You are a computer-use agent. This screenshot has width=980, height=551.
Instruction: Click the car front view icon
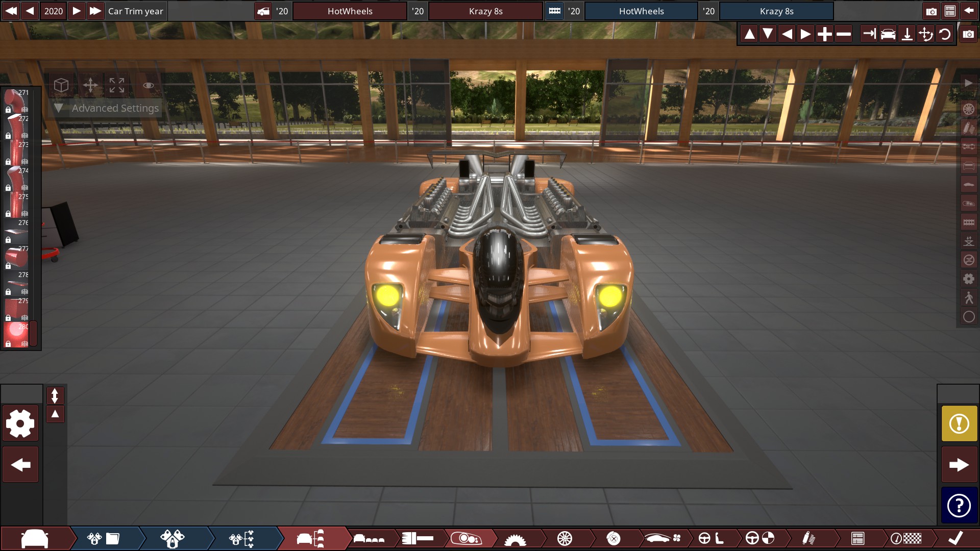point(888,34)
